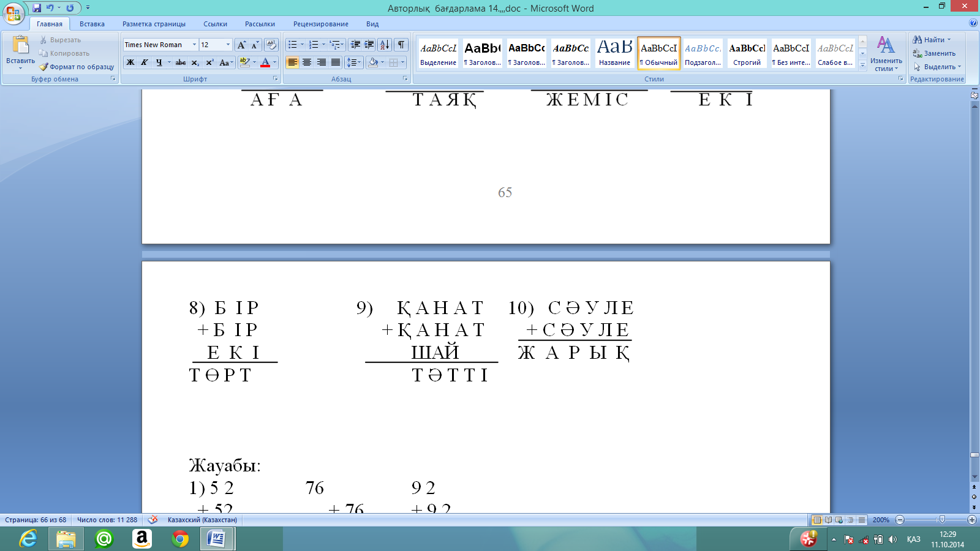Toggle italic formatting with К button
This screenshot has width=980, height=551.
[145, 62]
